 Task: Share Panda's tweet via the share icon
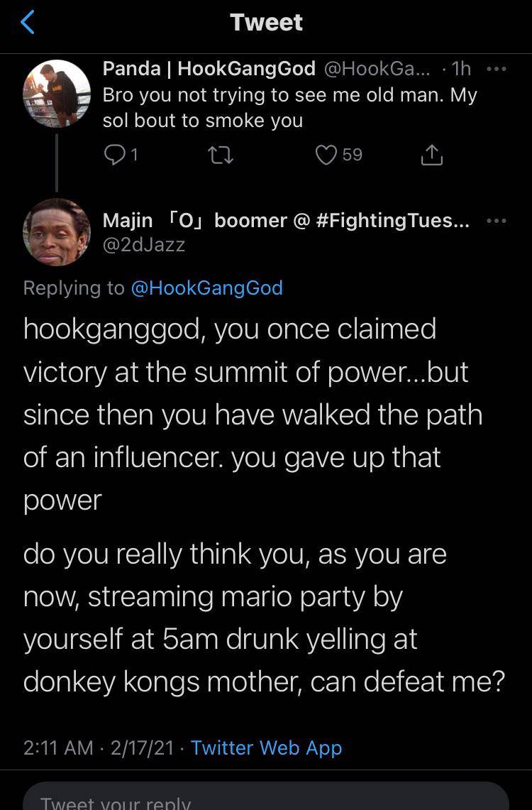(x=432, y=155)
